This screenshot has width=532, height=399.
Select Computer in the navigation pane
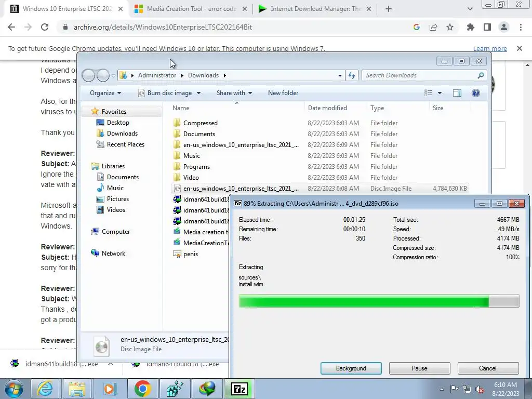click(x=116, y=231)
